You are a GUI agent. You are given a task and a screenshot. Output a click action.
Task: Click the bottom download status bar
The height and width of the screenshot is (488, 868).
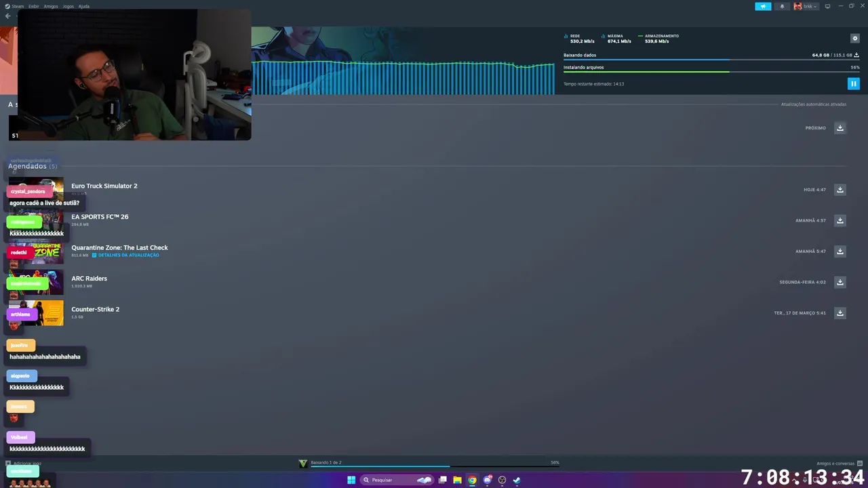click(x=435, y=466)
